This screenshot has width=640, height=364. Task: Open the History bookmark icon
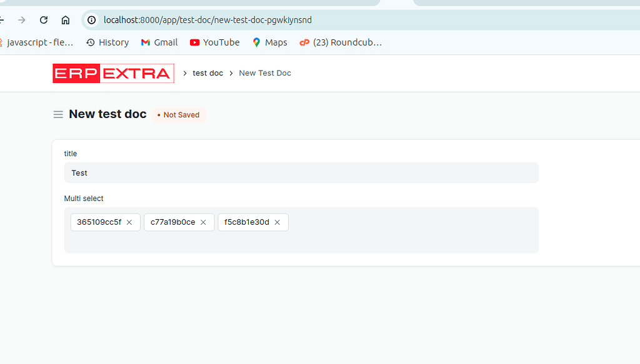[x=89, y=42]
